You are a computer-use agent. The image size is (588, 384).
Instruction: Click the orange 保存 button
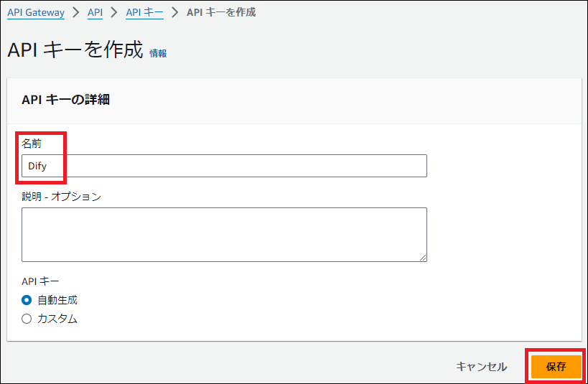[556, 366]
